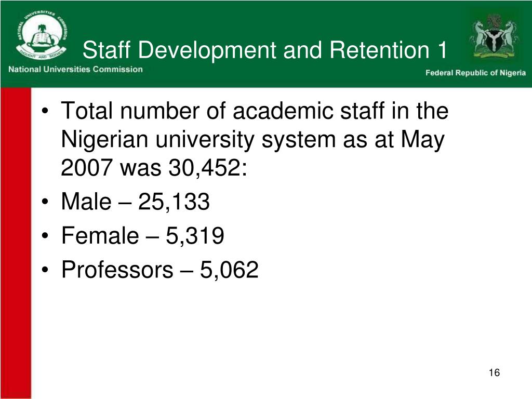The width and height of the screenshot is (532, 399).
Task: Click the National Universities Commission caption text
Action: click(x=75, y=69)
